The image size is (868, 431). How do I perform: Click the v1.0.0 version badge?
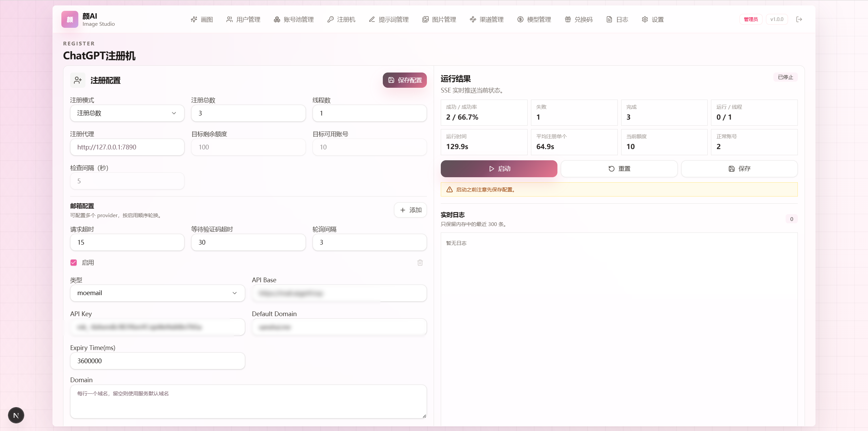(x=777, y=19)
